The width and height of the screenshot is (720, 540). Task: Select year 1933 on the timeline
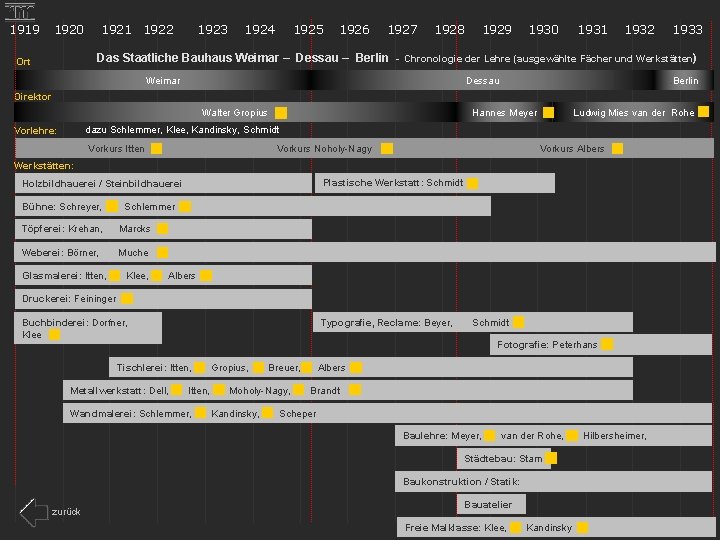[x=687, y=30]
